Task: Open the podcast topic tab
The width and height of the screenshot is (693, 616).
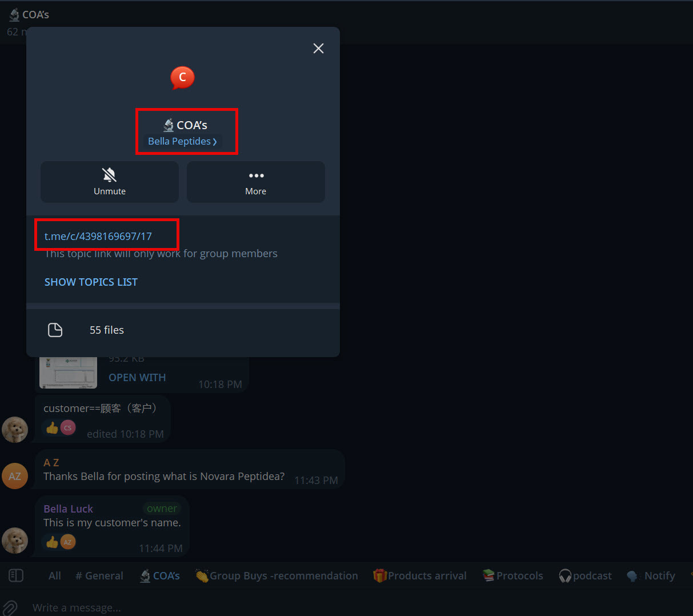Action: pos(585,576)
